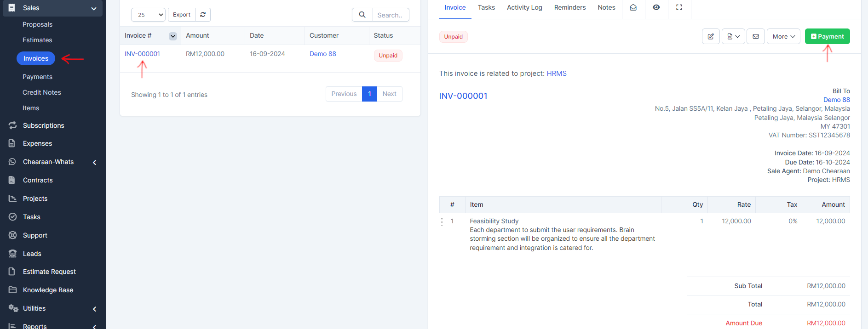Click the search magnifier icon
This screenshot has width=868, height=329.
coord(362,15)
